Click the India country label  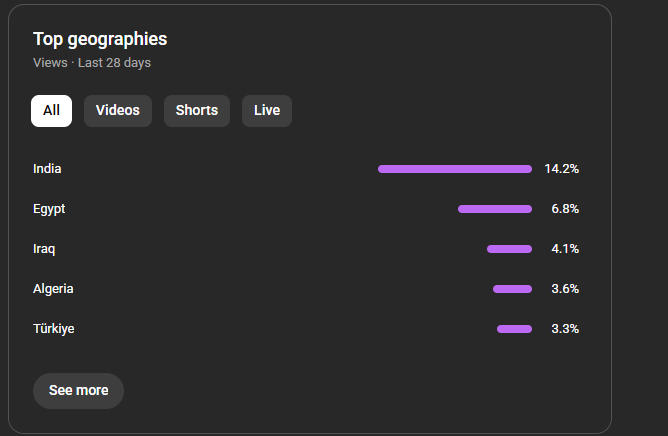pos(47,169)
